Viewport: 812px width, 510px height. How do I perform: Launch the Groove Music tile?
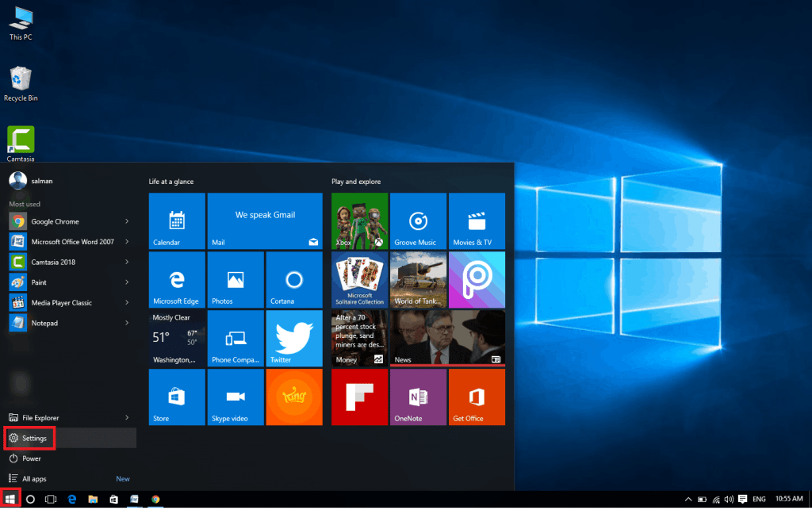(418, 220)
